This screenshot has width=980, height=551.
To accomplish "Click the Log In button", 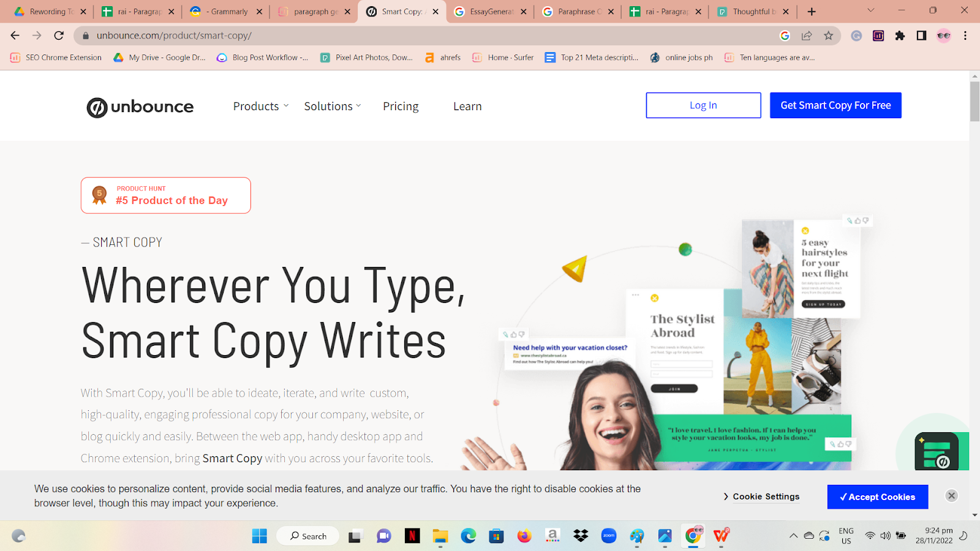I will click(703, 105).
